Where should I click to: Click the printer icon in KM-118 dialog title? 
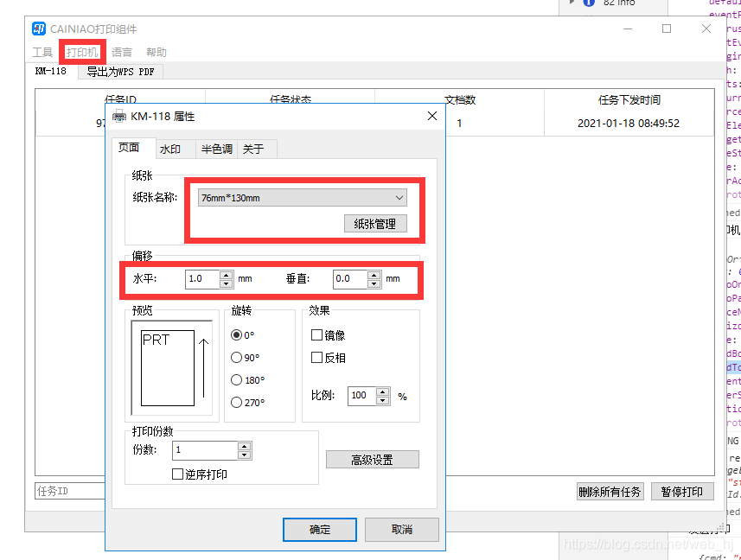click(x=119, y=116)
